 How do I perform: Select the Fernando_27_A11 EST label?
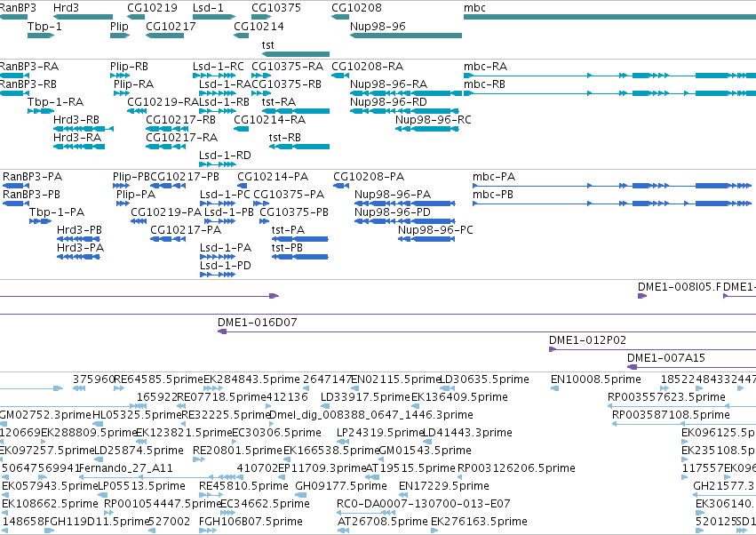pyautogui.click(x=125, y=468)
